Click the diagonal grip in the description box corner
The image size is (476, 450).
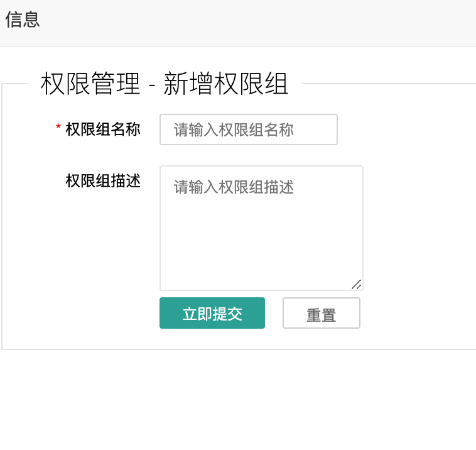point(357,284)
